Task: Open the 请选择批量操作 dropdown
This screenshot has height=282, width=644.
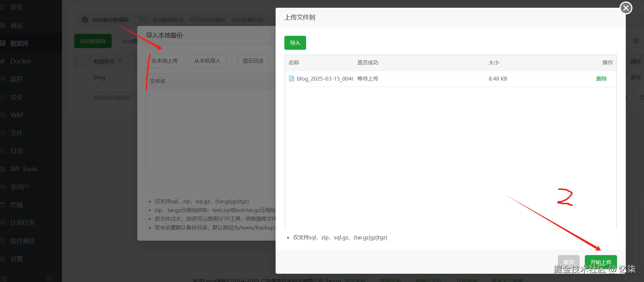Action: [x=112, y=98]
